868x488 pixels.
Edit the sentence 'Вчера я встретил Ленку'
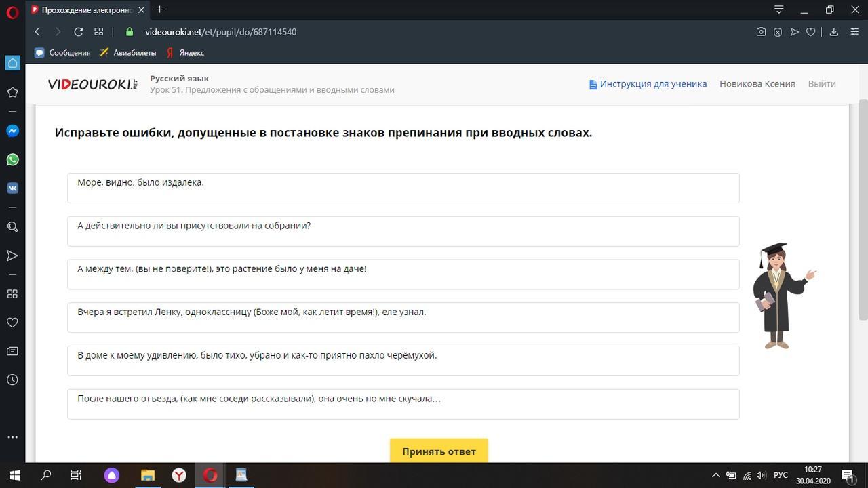(x=403, y=318)
